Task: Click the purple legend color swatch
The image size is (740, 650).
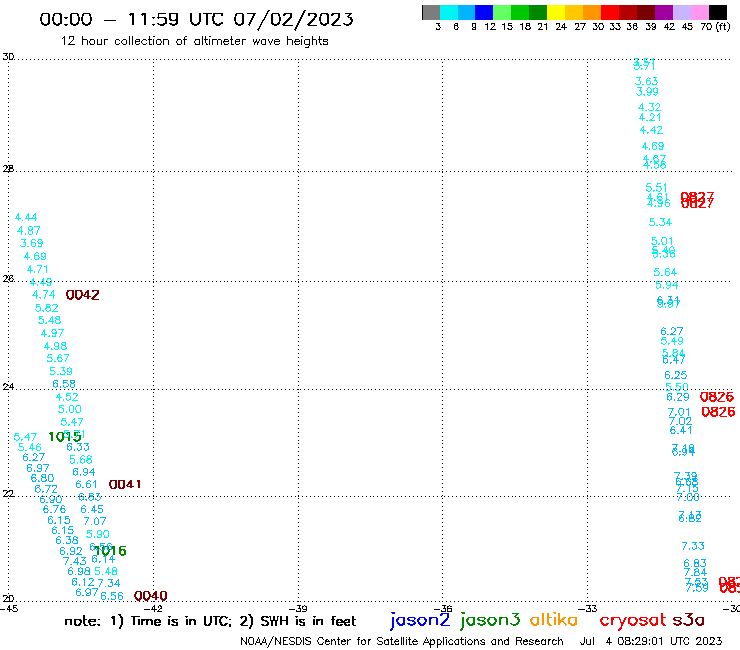Action: (664, 12)
